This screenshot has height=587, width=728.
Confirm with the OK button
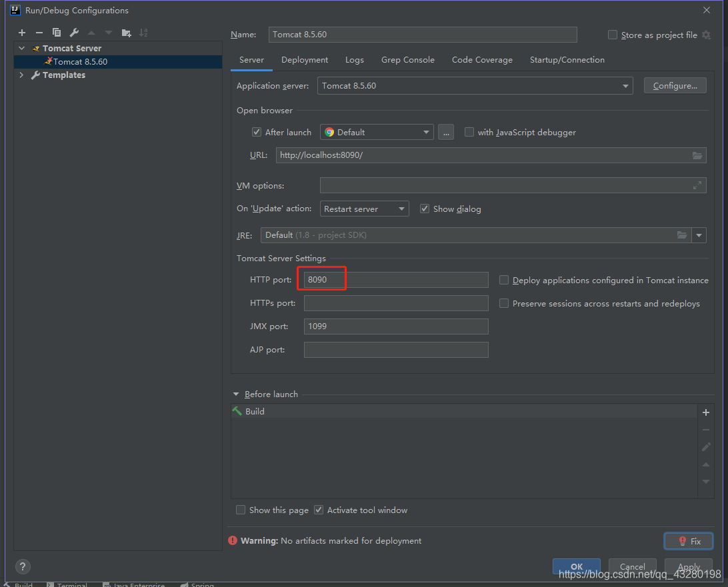(576, 566)
